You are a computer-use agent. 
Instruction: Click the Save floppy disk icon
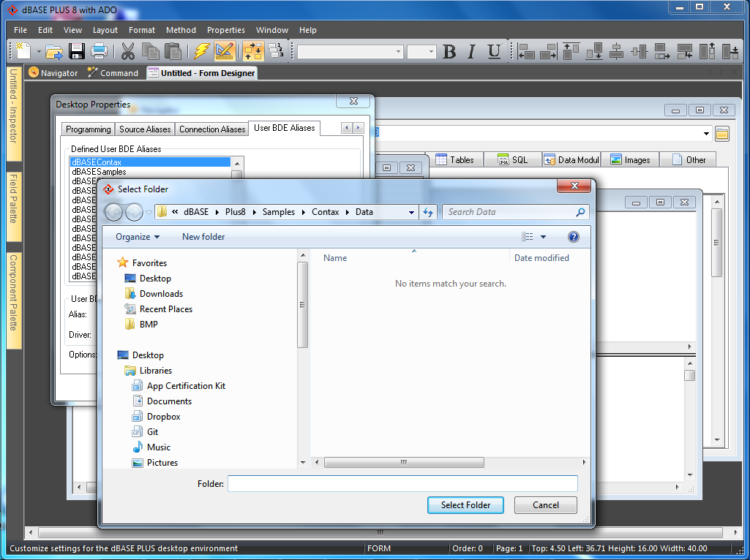point(77,51)
